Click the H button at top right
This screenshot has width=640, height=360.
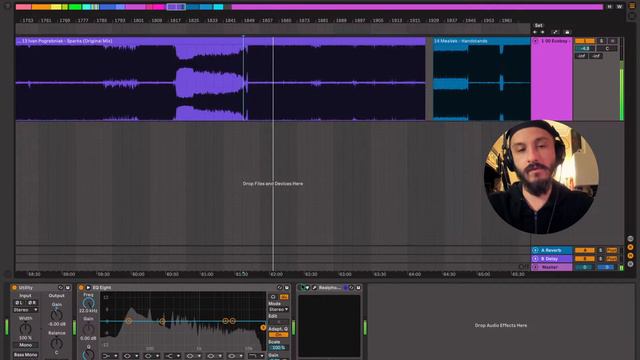point(609,7)
